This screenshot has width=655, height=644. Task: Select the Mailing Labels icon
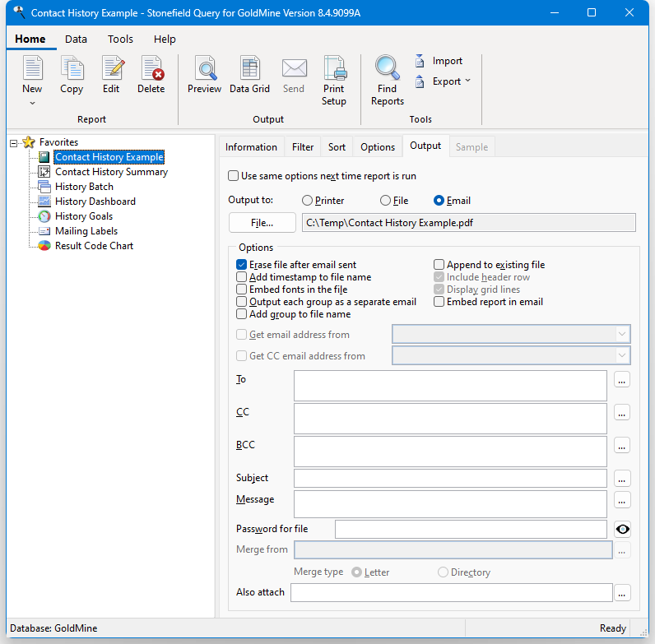[x=44, y=231]
